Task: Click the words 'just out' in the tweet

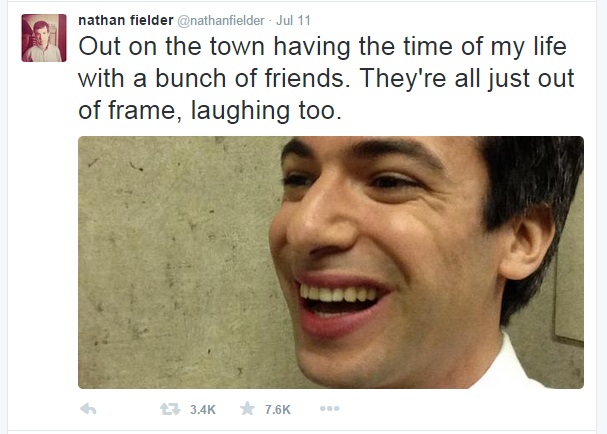Action: click(531, 79)
